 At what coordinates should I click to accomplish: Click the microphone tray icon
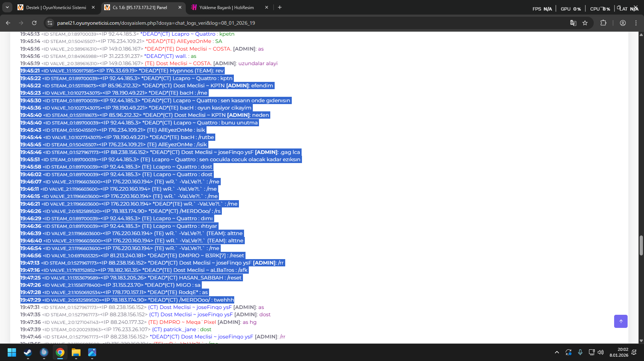(580, 352)
